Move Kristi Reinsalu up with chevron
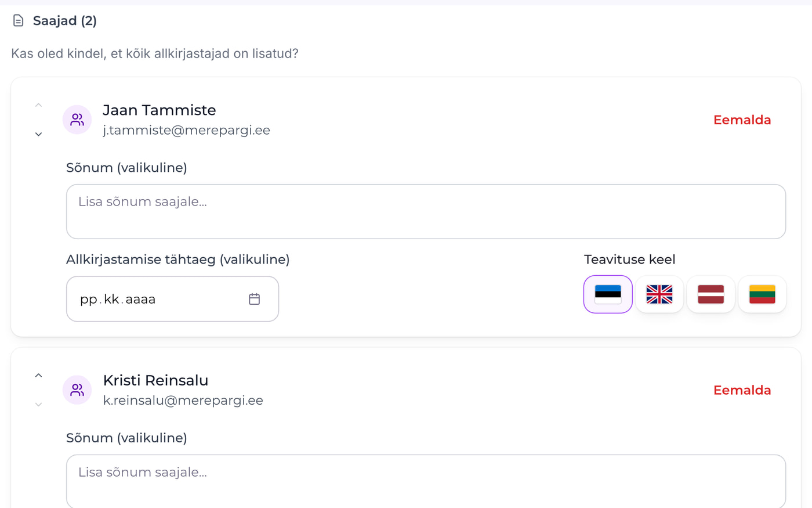The width and height of the screenshot is (812, 508). click(38, 376)
